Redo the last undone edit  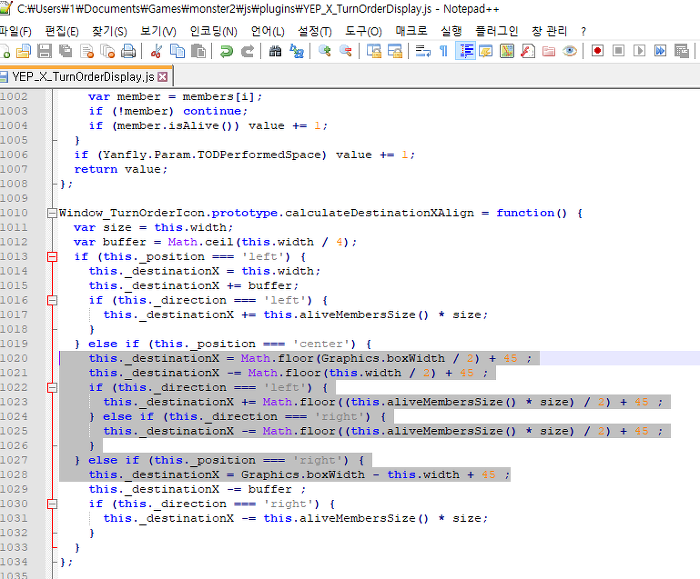[247, 51]
